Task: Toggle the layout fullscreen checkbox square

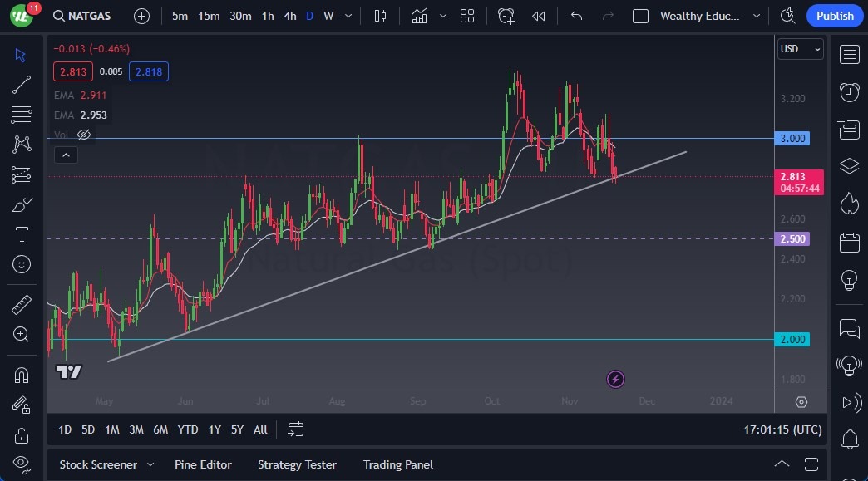Action: pyautogui.click(x=640, y=16)
